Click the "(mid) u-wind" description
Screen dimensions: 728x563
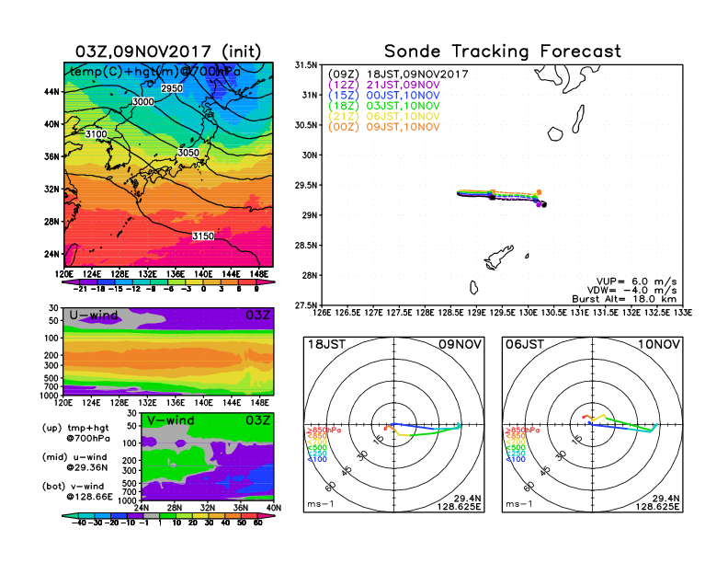coord(74,457)
